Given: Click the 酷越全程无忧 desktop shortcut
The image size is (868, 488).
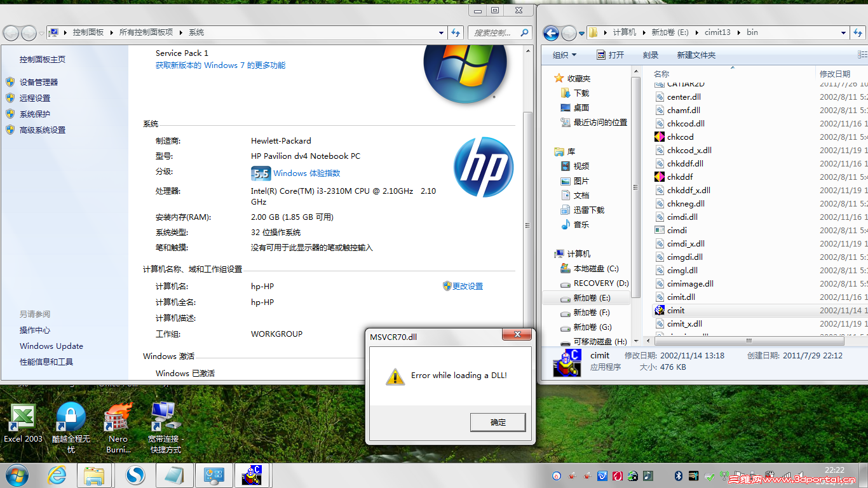Looking at the screenshot, I should (x=71, y=428).
